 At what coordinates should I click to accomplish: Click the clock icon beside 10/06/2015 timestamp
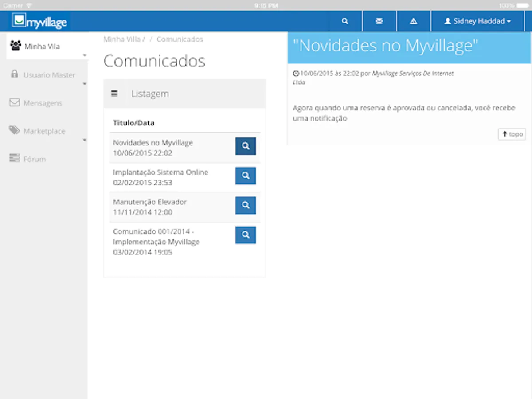click(296, 74)
